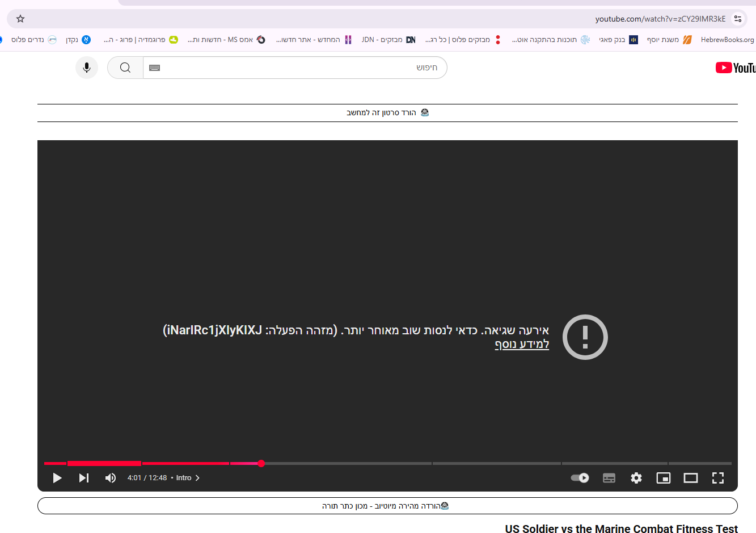The height and width of the screenshot is (533, 756).
Task: Start voice search with microphone icon
Action: (x=87, y=68)
